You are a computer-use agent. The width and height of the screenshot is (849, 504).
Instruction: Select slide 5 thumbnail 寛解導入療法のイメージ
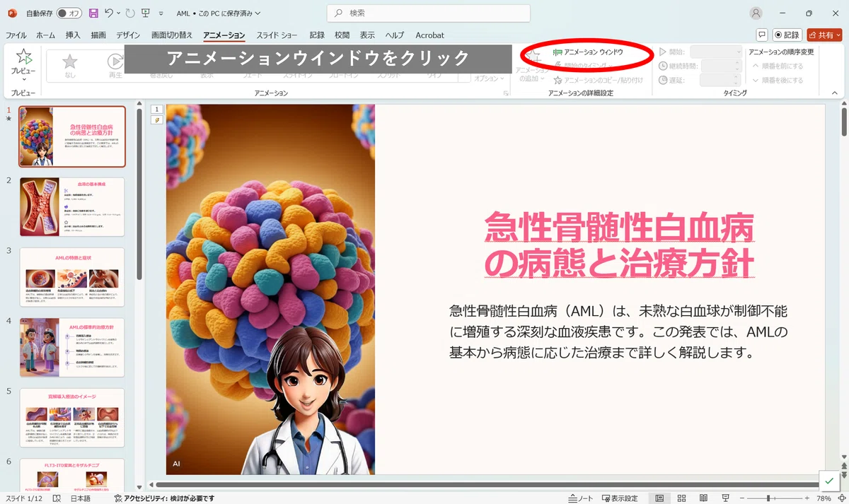tap(72, 418)
